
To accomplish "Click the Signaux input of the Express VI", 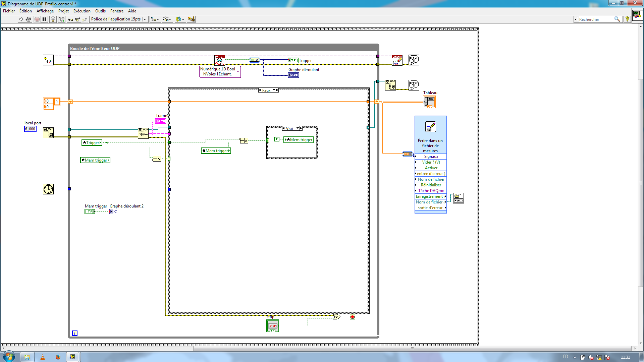I will [x=431, y=157].
